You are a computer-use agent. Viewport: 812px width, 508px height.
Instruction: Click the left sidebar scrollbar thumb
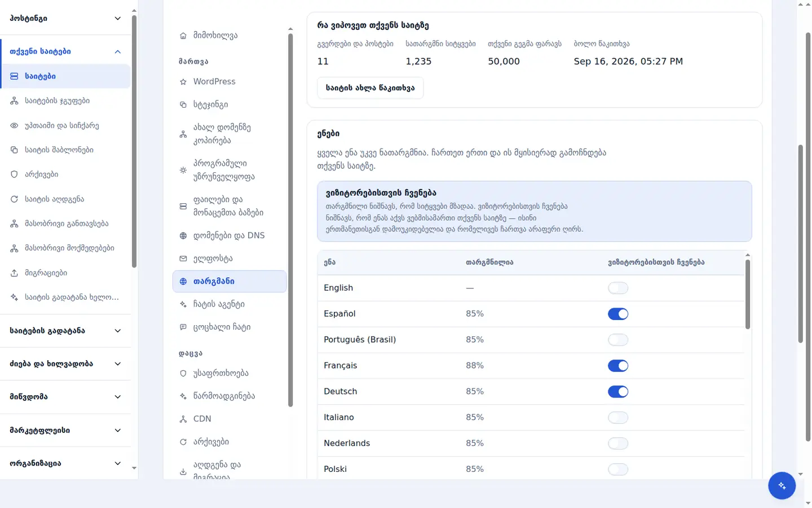[134, 141]
